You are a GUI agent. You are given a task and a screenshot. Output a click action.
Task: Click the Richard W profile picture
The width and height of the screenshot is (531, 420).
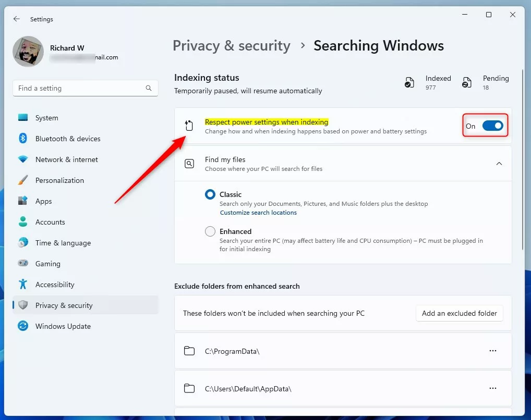pos(28,52)
